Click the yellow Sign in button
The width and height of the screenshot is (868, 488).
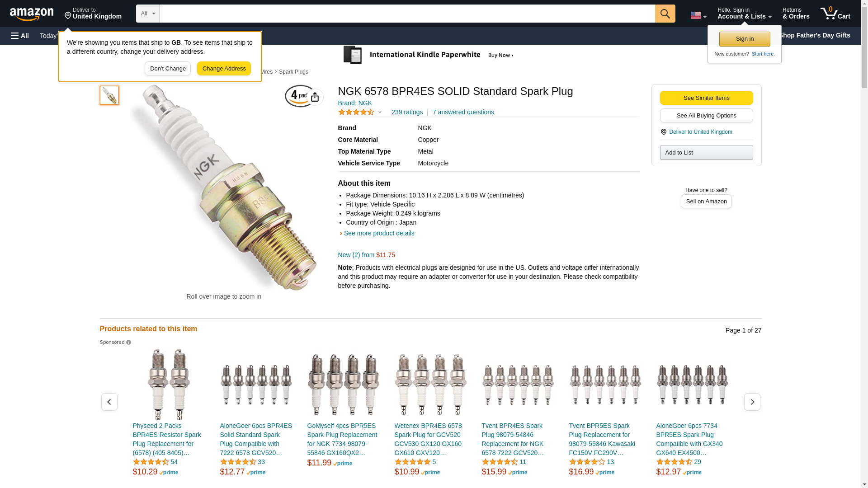[x=745, y=39]
